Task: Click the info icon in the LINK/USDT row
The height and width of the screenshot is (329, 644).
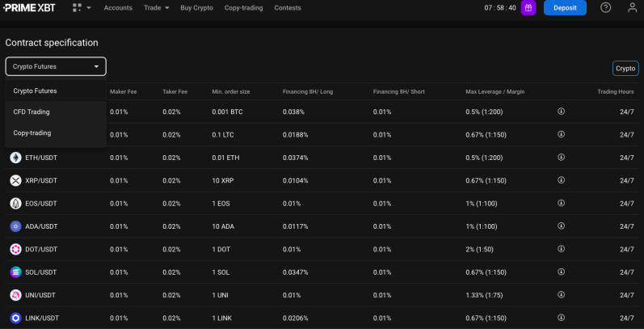Action: 561,318
